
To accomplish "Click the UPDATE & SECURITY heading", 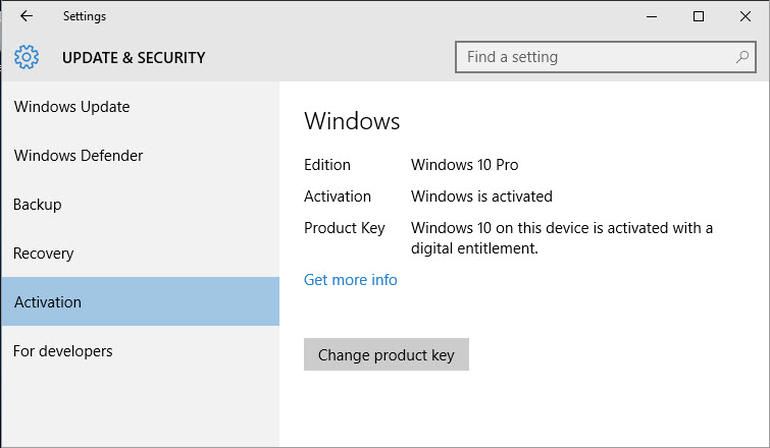I will 134,57.
